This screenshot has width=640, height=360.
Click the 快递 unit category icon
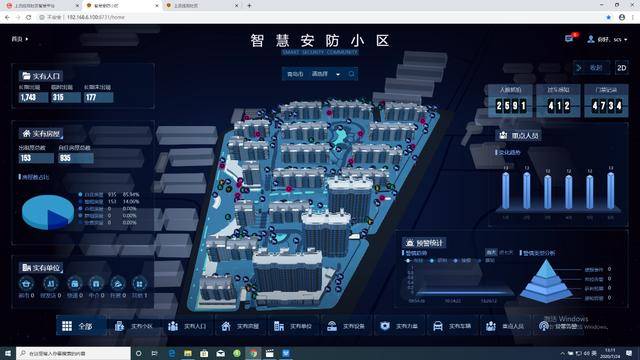pyautogui.click(x=74, y=283)
